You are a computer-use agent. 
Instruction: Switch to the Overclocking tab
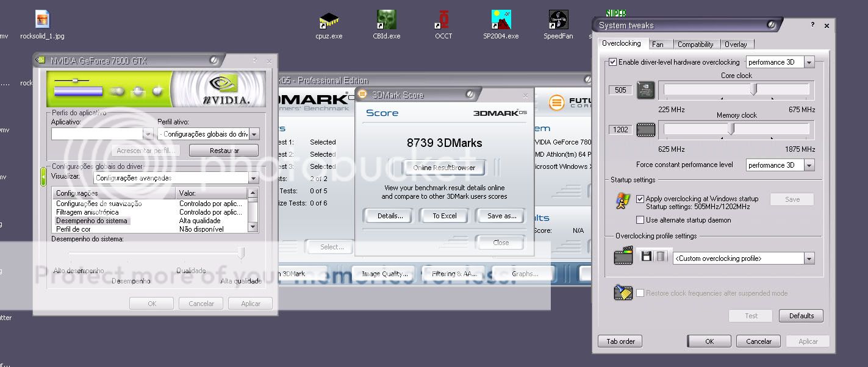click(621, 43)
